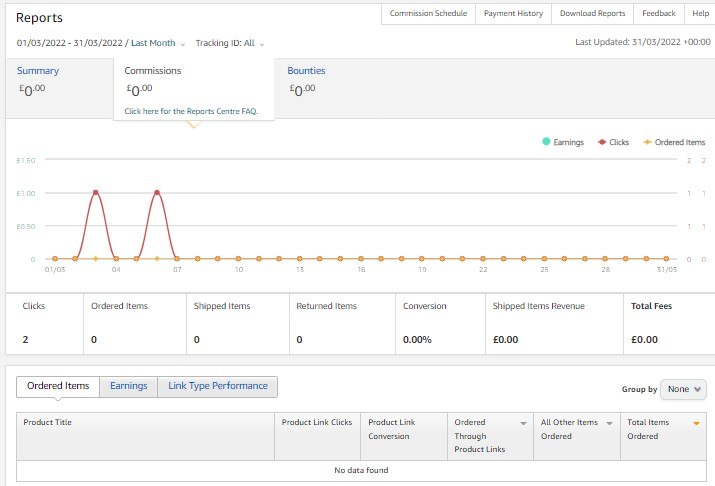
Task: Open the Link Type Performance tab
Action: (x=218, y=386)
